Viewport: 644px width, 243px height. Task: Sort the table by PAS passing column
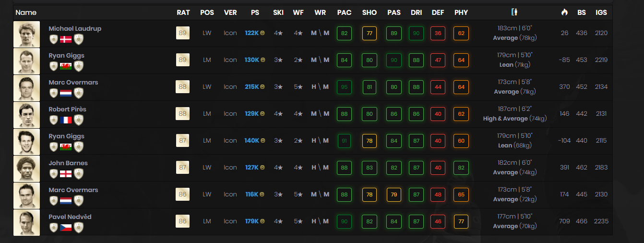click(x=394, y=12)
